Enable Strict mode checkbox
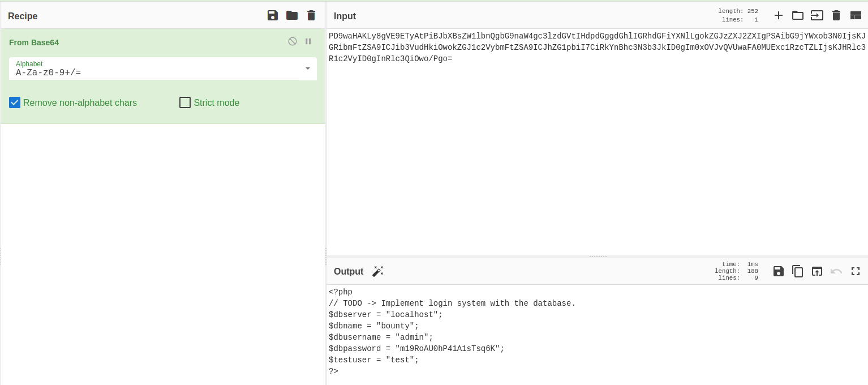 [185, 102]
